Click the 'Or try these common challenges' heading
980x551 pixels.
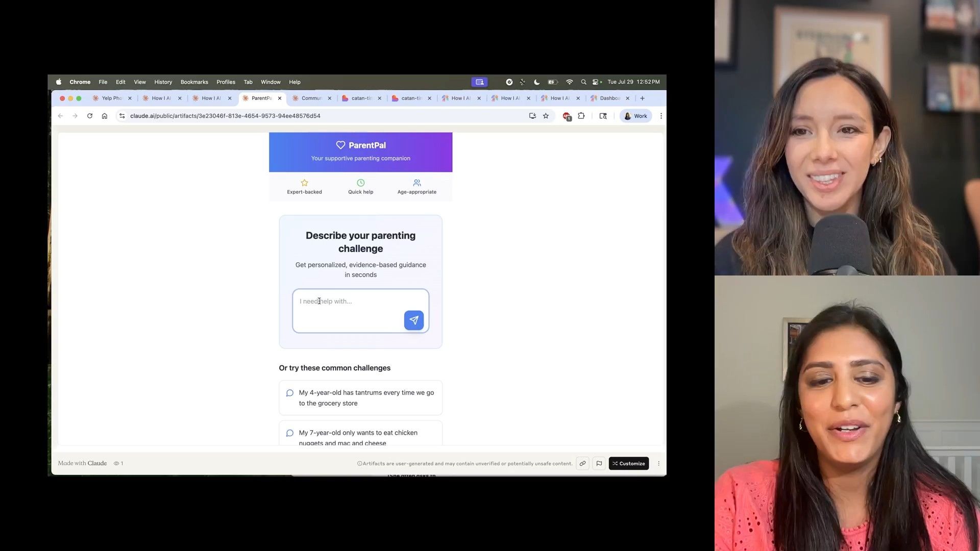coord(335,368)
